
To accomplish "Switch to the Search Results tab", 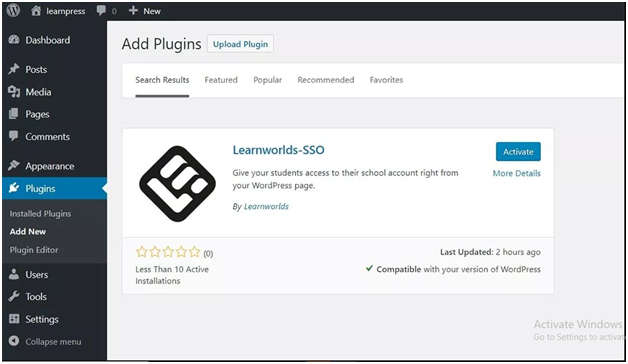I will pyautogui.click(x=162, y=80).
